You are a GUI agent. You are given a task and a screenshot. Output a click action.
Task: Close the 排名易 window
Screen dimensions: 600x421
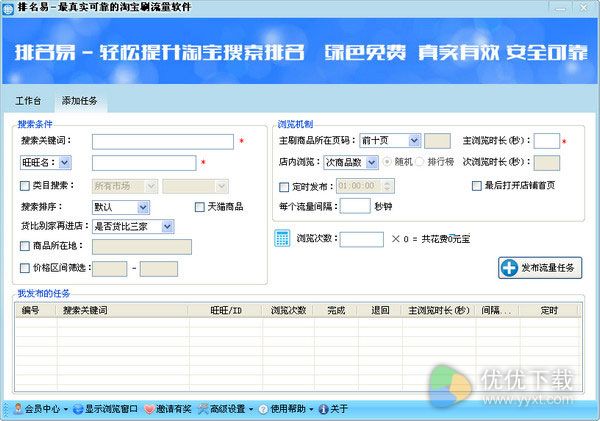[x=584, y=8]
